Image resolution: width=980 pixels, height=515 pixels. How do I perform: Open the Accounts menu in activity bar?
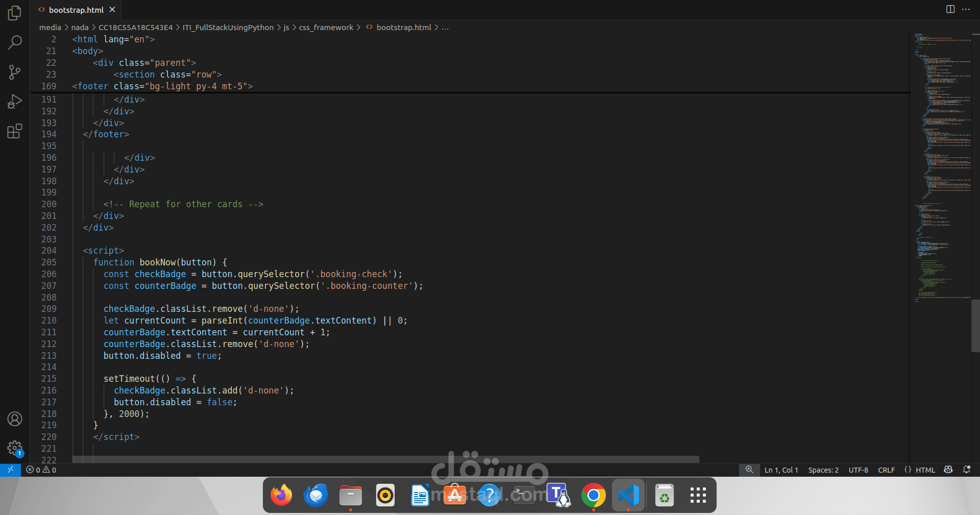[x=15, y=419]
